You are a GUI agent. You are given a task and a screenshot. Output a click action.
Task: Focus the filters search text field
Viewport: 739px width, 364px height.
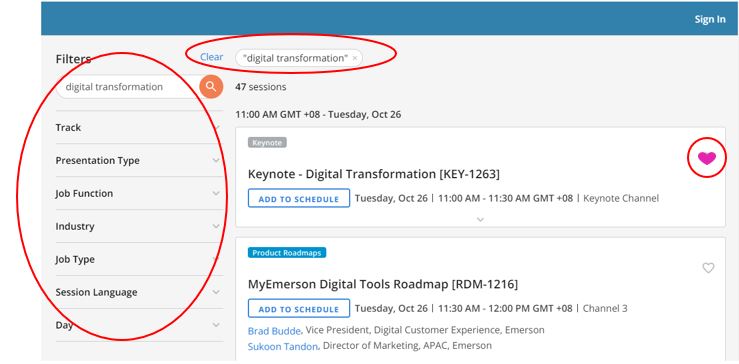tap(128, 87)
